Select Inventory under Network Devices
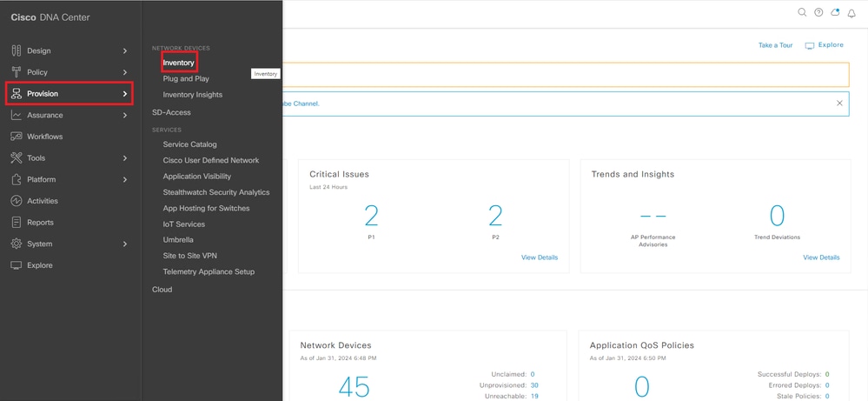 click(x=178, y=63)
